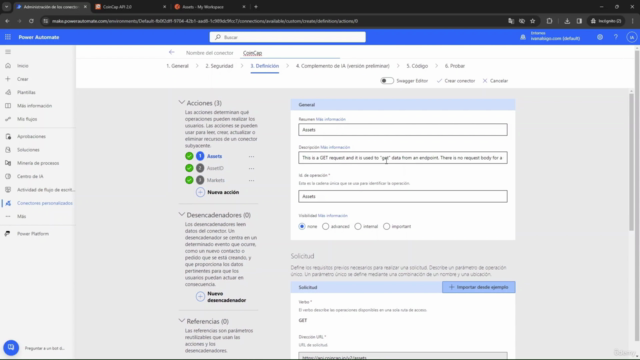Click Cancelar button
Viewport: 640px width, 360px height.
495,81
